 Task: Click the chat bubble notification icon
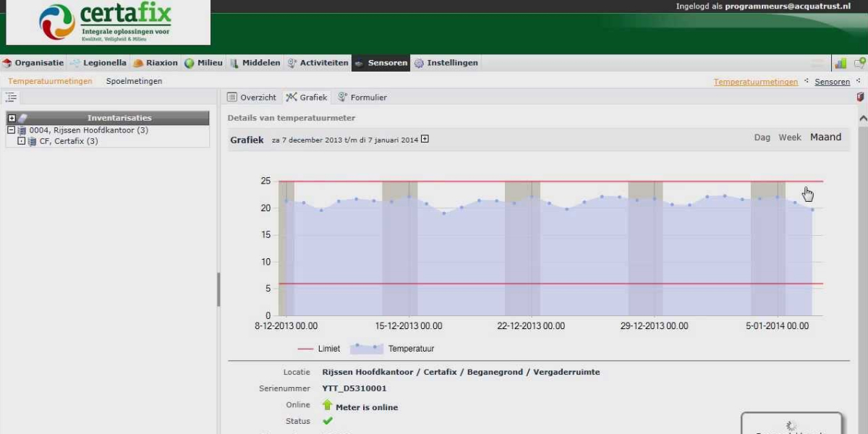point(859,64)
